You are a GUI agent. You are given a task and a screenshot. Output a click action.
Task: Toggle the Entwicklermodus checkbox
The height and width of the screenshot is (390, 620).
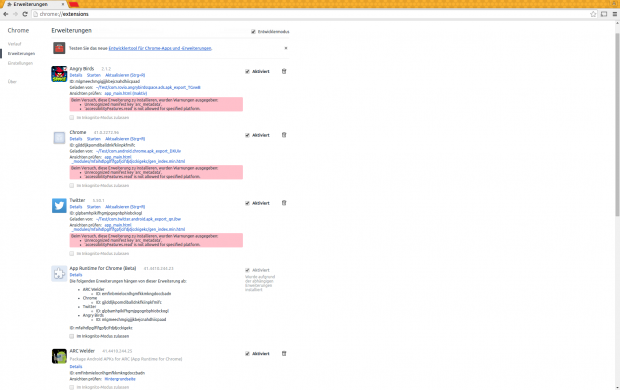click(x=253, y=32)
